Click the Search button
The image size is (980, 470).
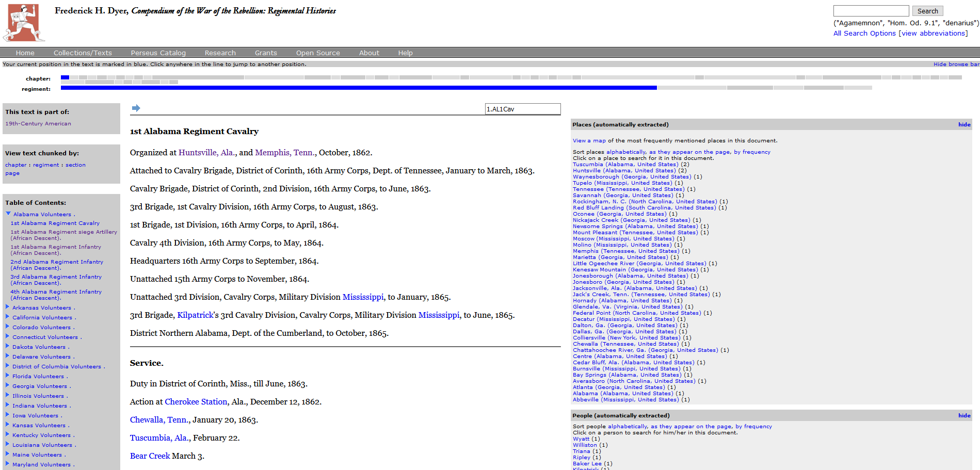click(x=927, y=11)
